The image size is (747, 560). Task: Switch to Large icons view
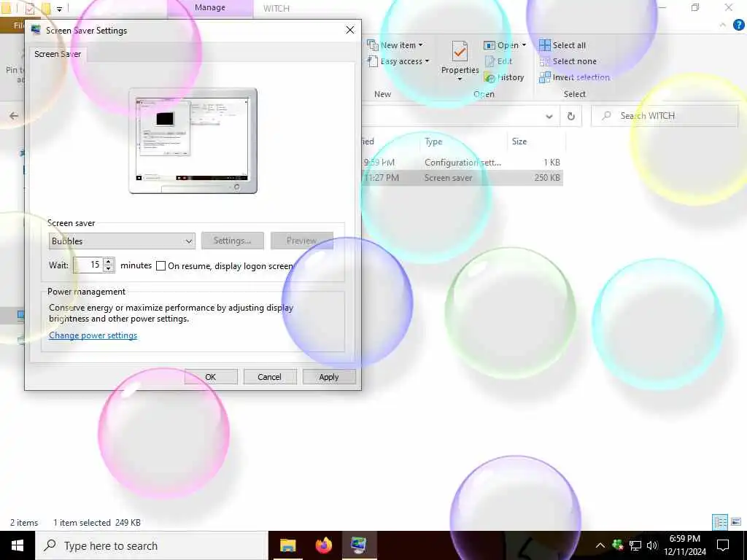(736, 522)
